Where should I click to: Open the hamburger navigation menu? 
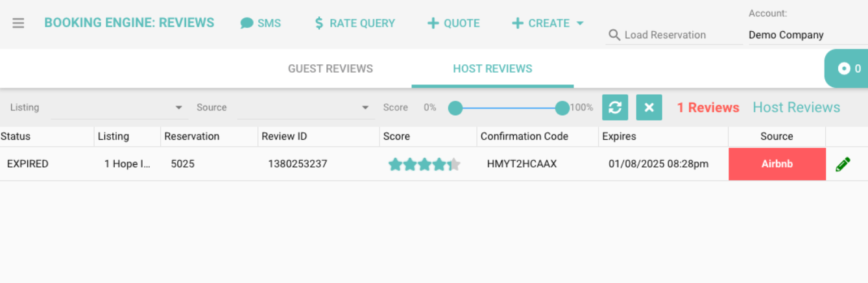point(18,23)
